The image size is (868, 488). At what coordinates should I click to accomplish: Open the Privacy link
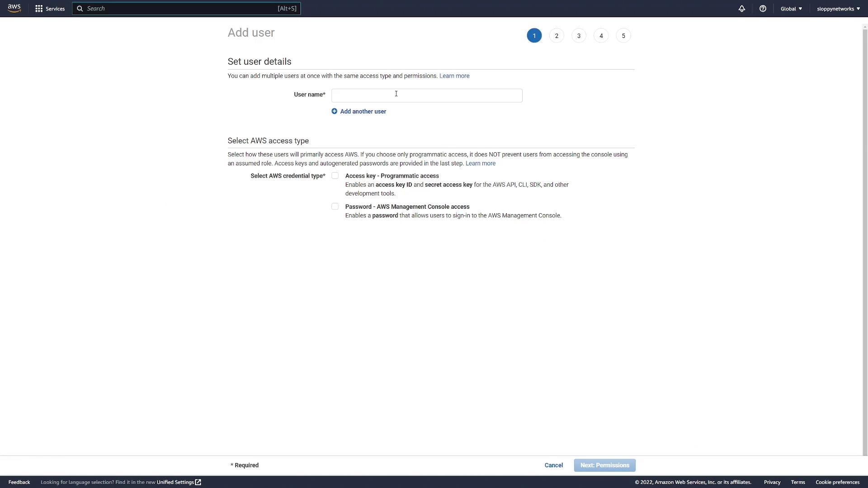coord(772,482)
